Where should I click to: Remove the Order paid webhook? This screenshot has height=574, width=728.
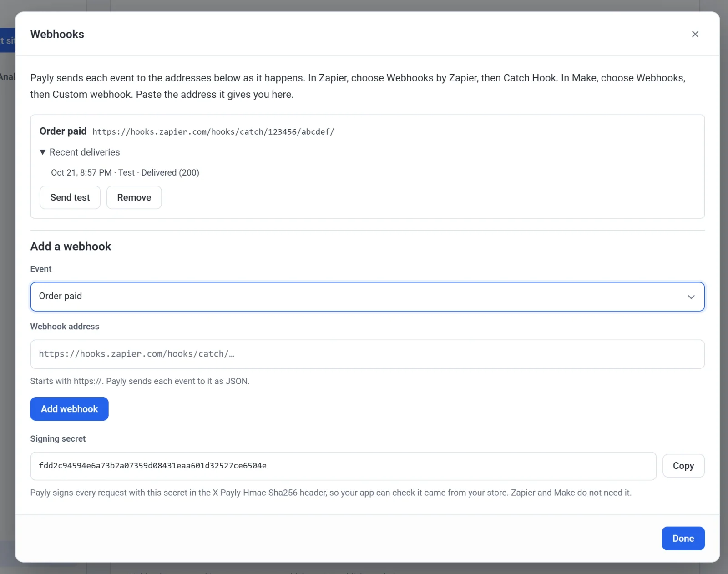pyautogui.click(x=134, y=197)
